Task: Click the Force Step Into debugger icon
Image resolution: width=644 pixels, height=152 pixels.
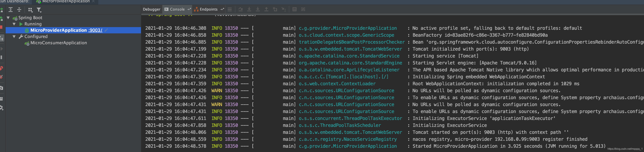Action: (x=258, y=9)
